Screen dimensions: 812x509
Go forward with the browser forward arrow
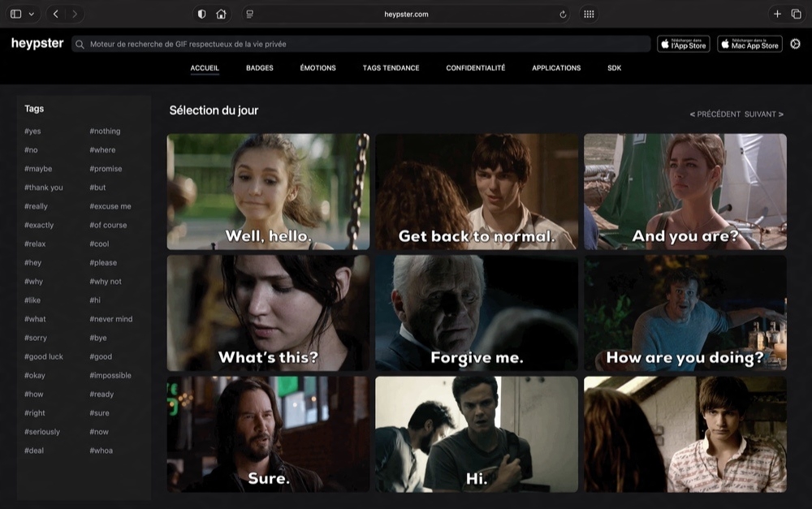point(75,14)
